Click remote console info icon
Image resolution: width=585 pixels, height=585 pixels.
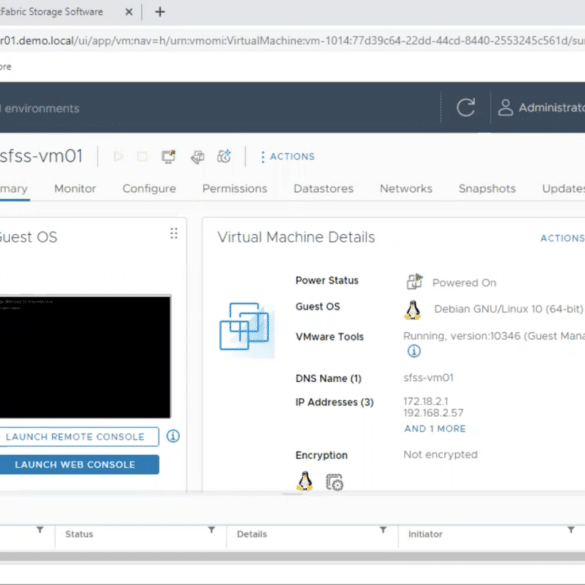173,436
